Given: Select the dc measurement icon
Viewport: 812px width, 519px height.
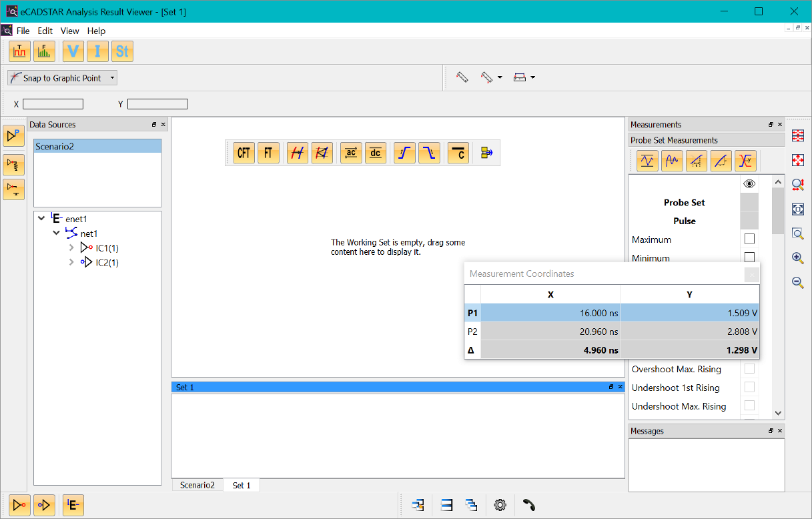Looking at the screenshot, I should click(376, 153).
